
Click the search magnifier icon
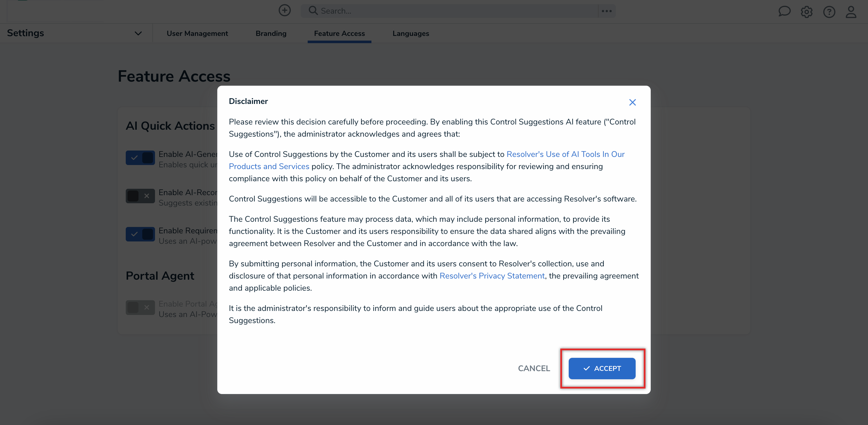point(313,11)
